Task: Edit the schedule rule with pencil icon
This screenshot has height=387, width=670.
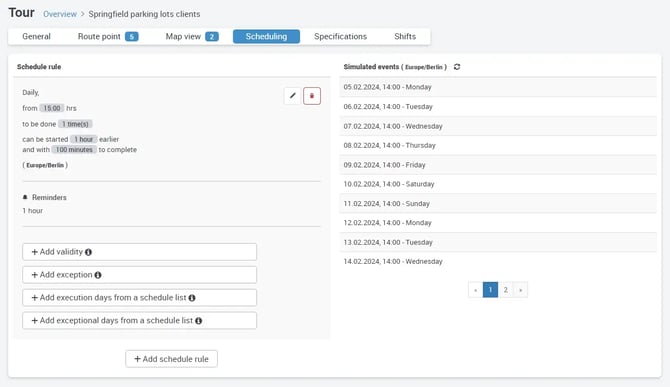Action: tap(293, 96)
